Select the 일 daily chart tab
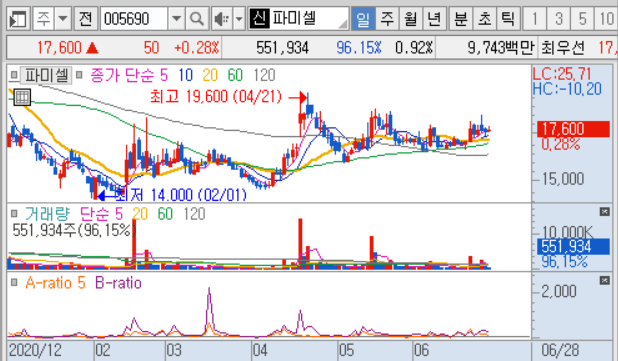The height and width of the screenshot is (361, 618). 363,19
